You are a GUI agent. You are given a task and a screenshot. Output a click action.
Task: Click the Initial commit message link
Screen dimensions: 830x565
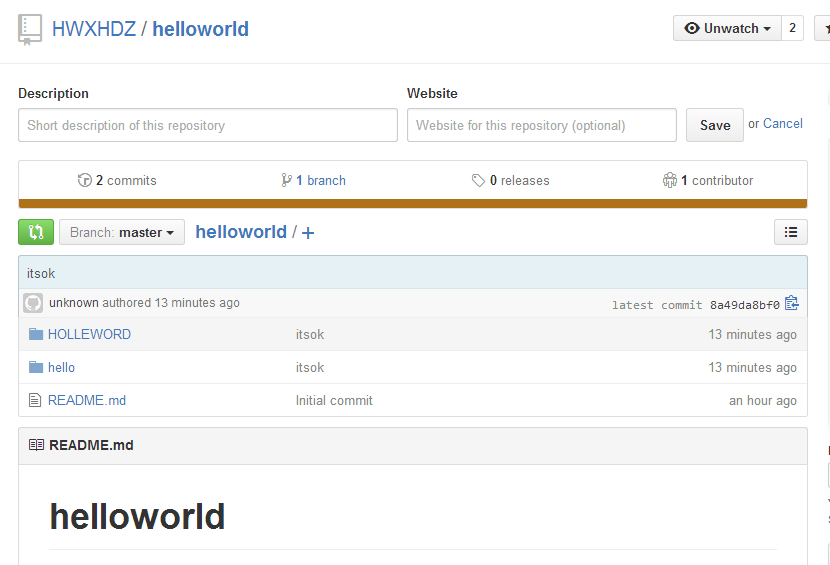coord(334,400)
